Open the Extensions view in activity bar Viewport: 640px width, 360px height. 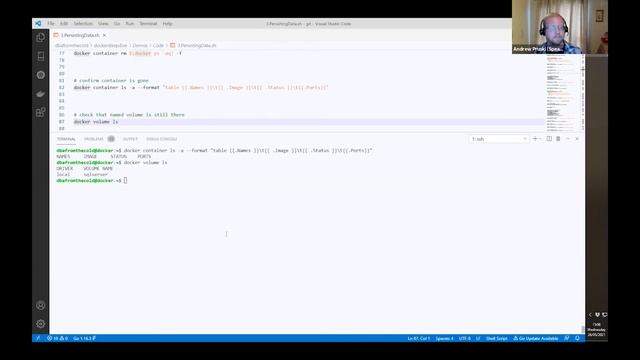click(x=40, y=112)
